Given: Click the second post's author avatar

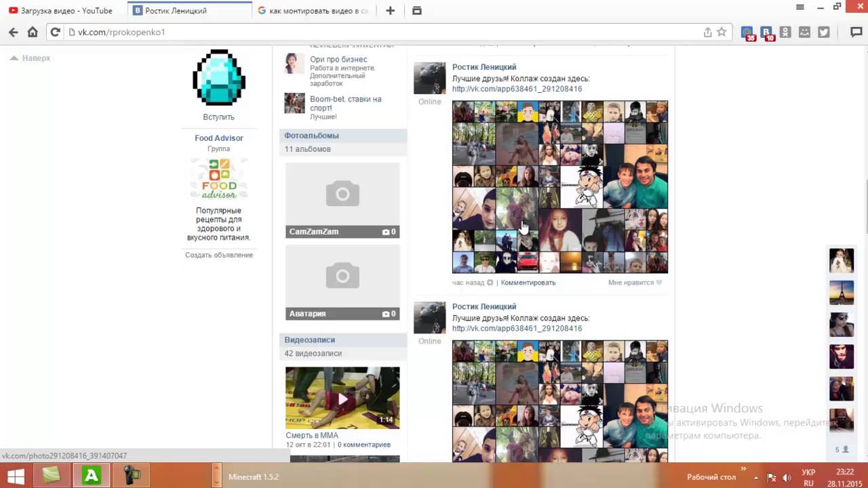Looking at the screenshot, I should (430, 317).
